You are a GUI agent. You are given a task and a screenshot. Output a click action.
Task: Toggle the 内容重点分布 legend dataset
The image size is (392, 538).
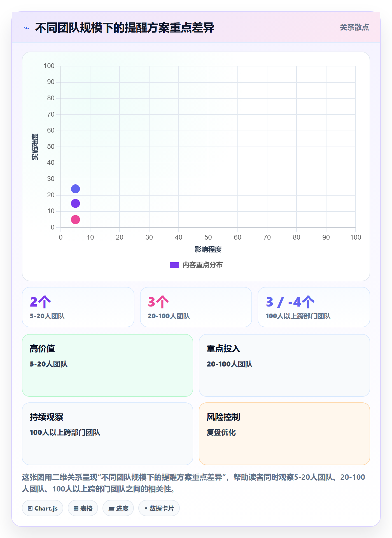pyautogui.click(x=196, y=265)
